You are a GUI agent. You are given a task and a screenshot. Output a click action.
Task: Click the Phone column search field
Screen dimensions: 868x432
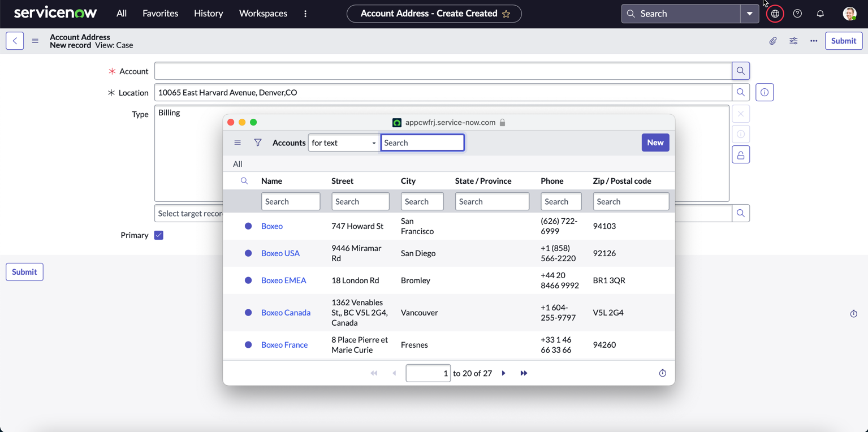pos(561,201)
